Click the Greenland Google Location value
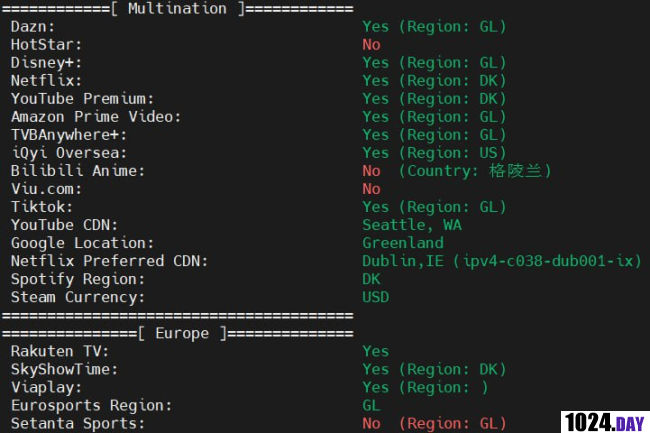This screenshot has width=650, height=433. [403, 243]
